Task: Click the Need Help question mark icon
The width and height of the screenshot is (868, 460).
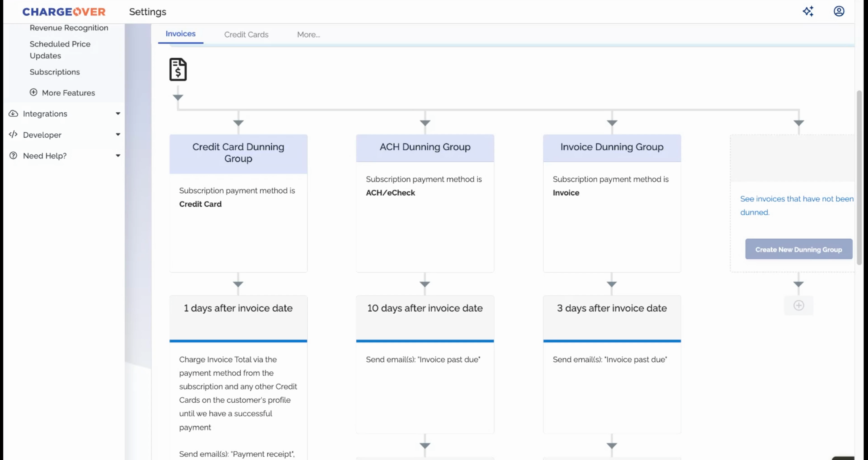Action: click(x=13, y=156)
